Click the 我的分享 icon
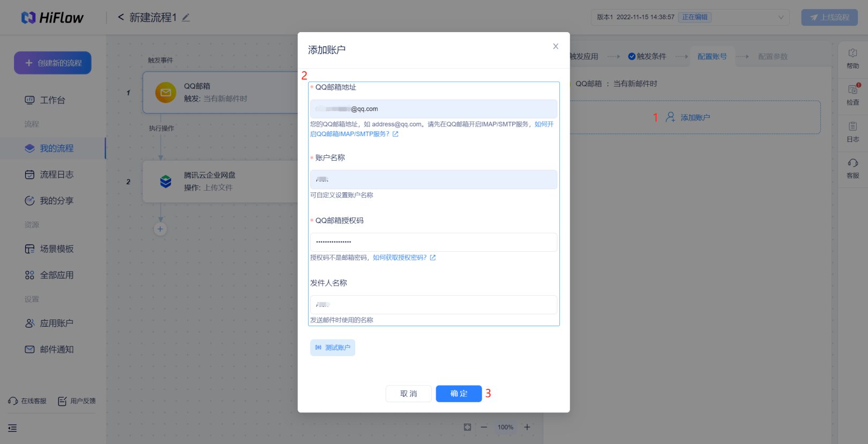This screenshot has height=444, width=868. pyautogui.click(x=29, y=201)
